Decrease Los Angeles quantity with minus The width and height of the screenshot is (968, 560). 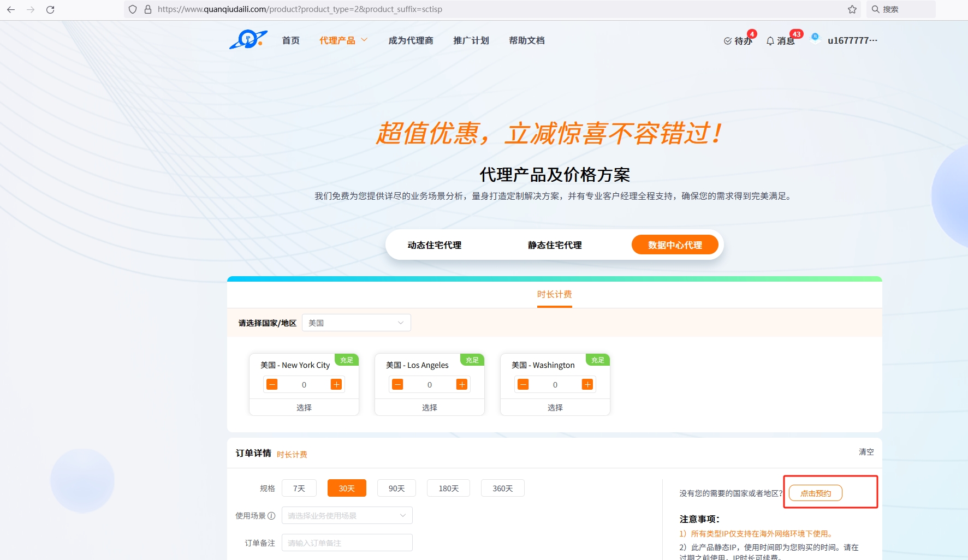click(x=397, y=384)
